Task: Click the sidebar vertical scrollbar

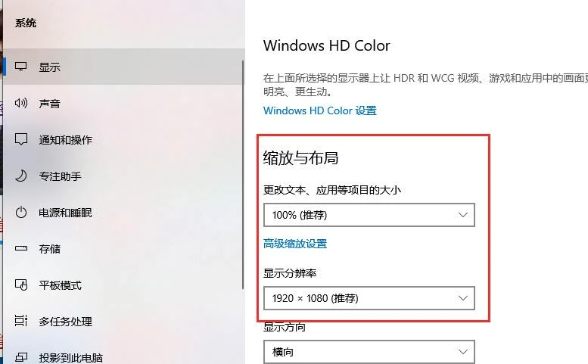Action: [x=243, y=174]
